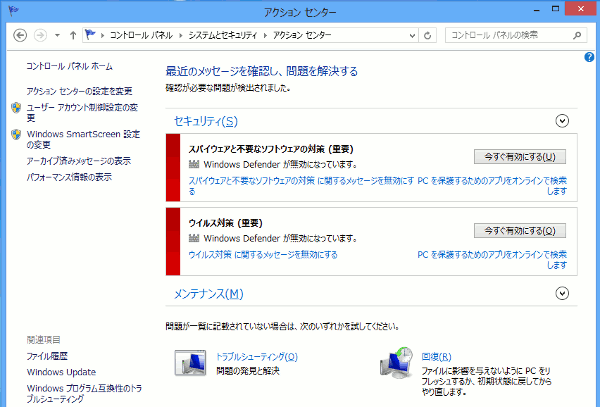The image size is (600, 407).
Task: Close the アクション センター window
Action: 581,8
